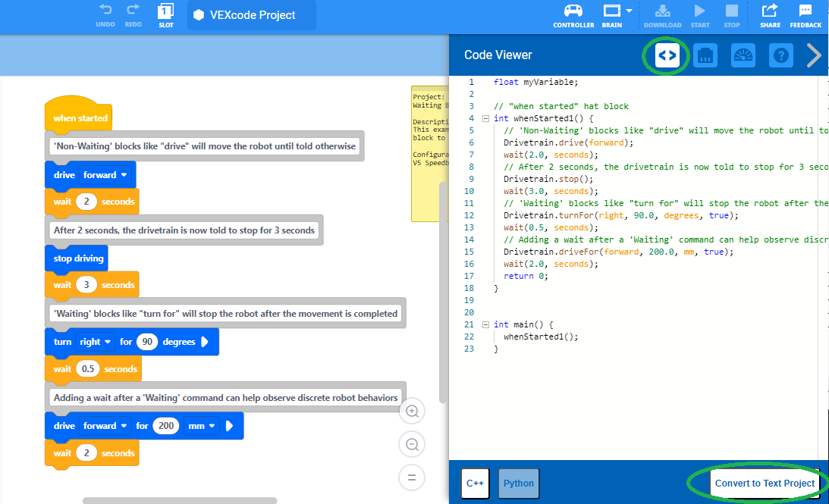
Task: Click the 0.5 seconds wait value
Action: tap(88, 369)
